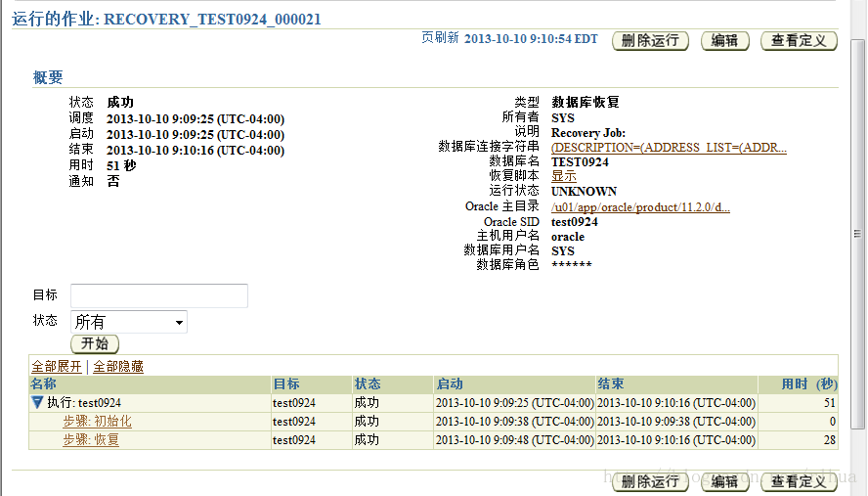Open the 状态 dropdown showing 所有
Viewport: 868px width, 496px height.
click(x=129, y=322)
